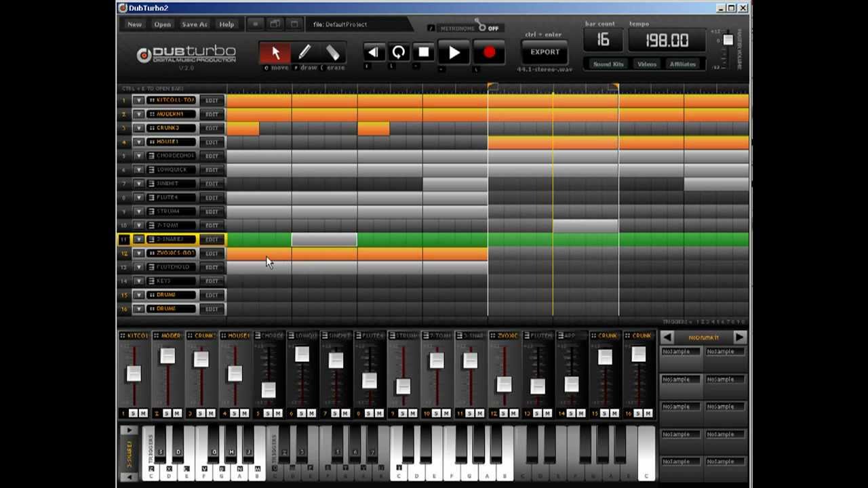Viewport: 868px width, 488px height.
Task: Solo mixer channel 14
Action: click(571, 413)
